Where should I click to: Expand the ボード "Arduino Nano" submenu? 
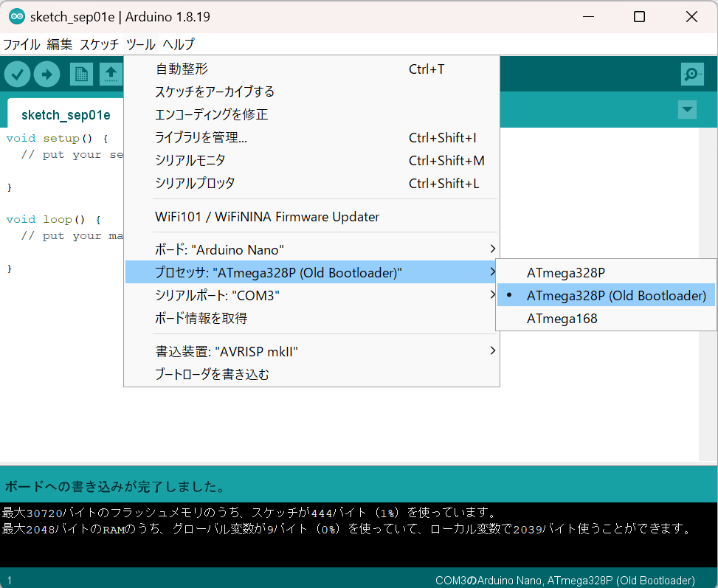312,249
